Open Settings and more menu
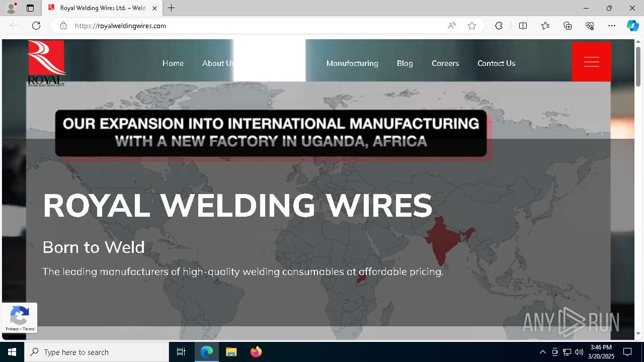The width and height of the screenshot is (644, 362). pos(612,26)
